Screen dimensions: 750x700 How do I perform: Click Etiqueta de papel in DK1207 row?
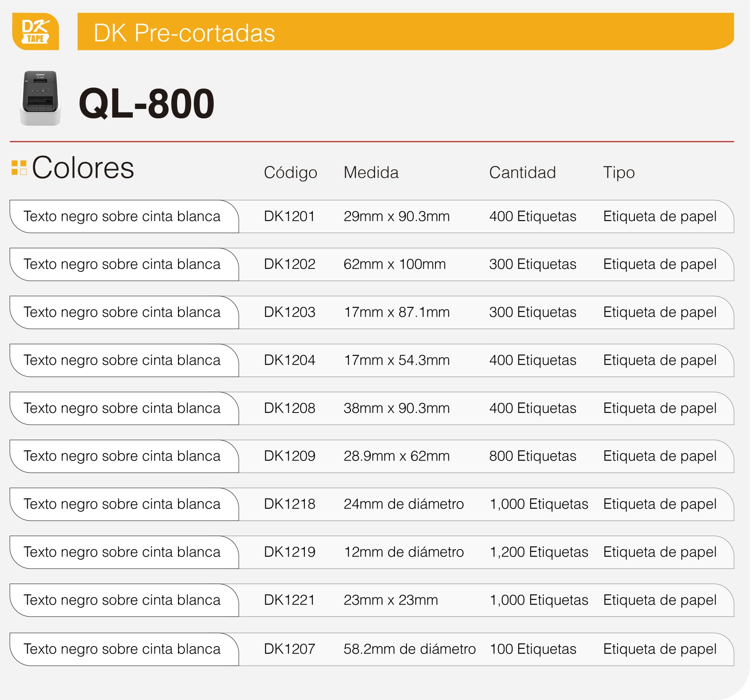click(660, 650)
